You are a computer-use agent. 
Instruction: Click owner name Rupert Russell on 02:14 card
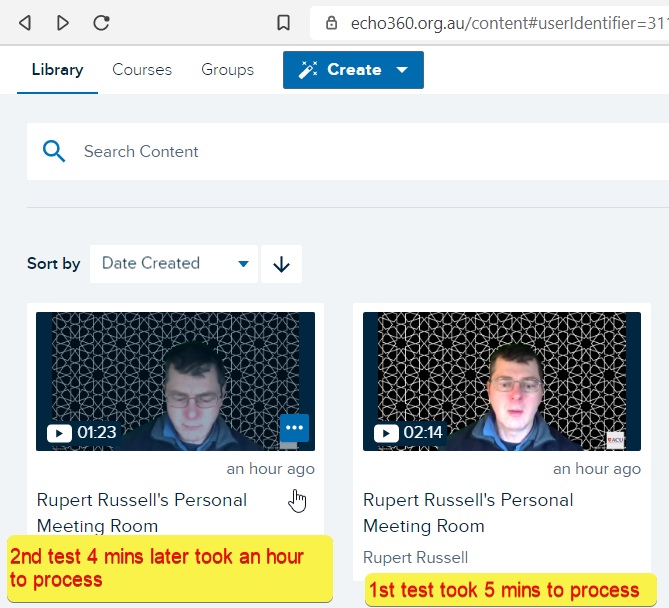coord(416,558)
